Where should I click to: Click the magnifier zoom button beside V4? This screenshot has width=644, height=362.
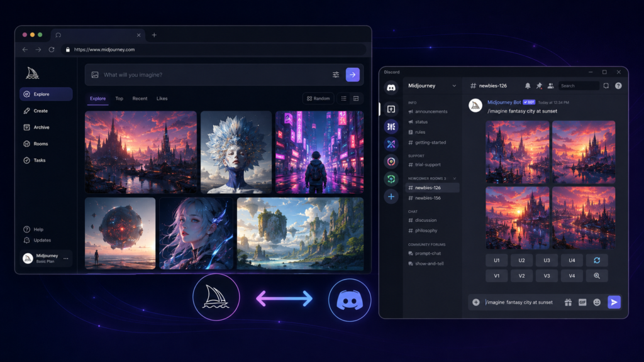coord(597,276)
